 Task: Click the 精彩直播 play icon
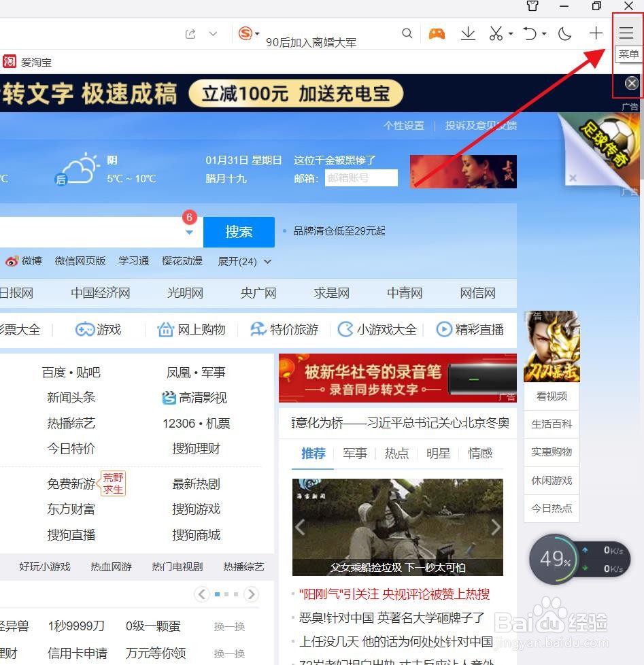443,329
